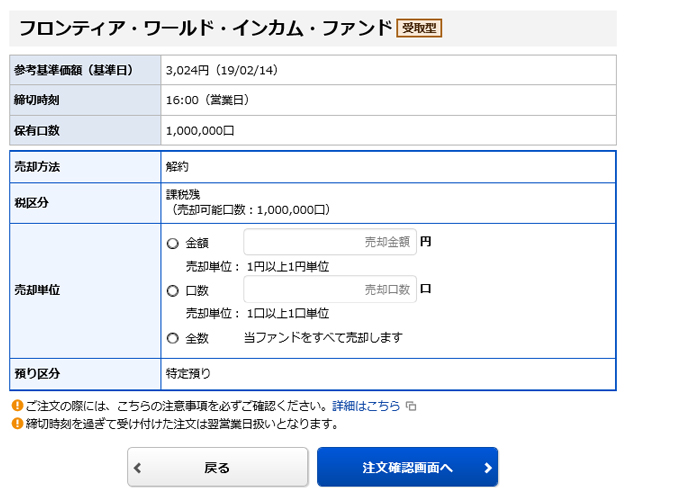Click the orange warning icon beside 締切時刻を過ぎて
This screenshot has width=680, height=500.
coord(17,423)
